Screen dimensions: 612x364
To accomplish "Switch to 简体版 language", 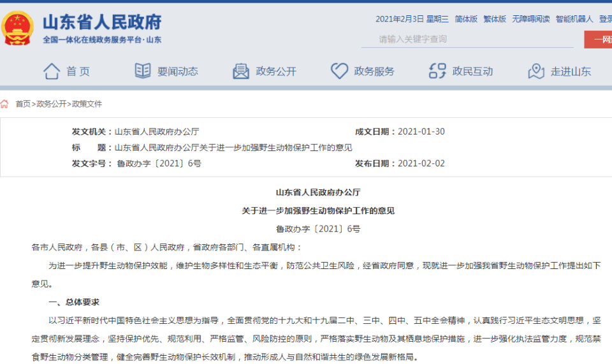I will [466, 19].
